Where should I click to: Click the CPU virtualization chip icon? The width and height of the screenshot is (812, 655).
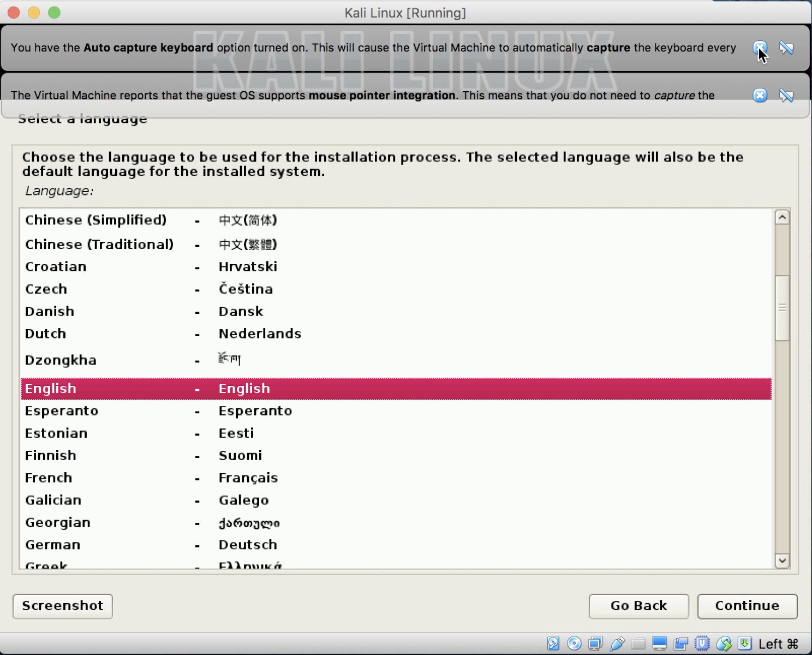click(702, 644)
